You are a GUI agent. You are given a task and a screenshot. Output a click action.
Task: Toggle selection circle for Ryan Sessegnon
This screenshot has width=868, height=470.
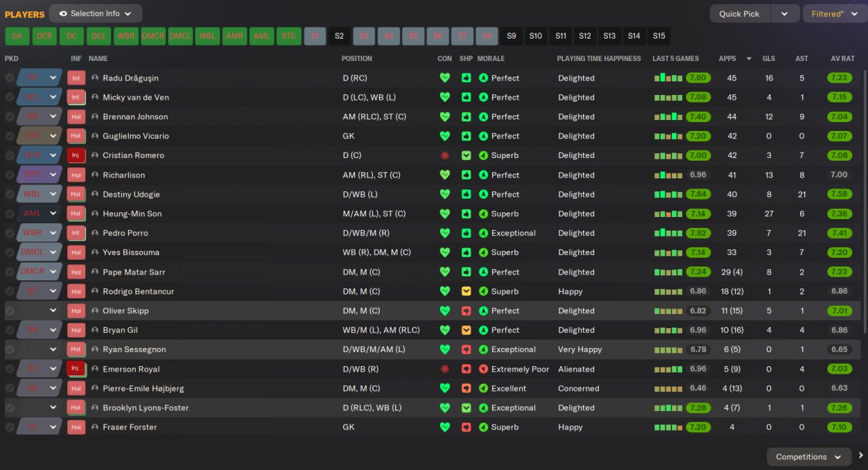(x=9, y=350)
